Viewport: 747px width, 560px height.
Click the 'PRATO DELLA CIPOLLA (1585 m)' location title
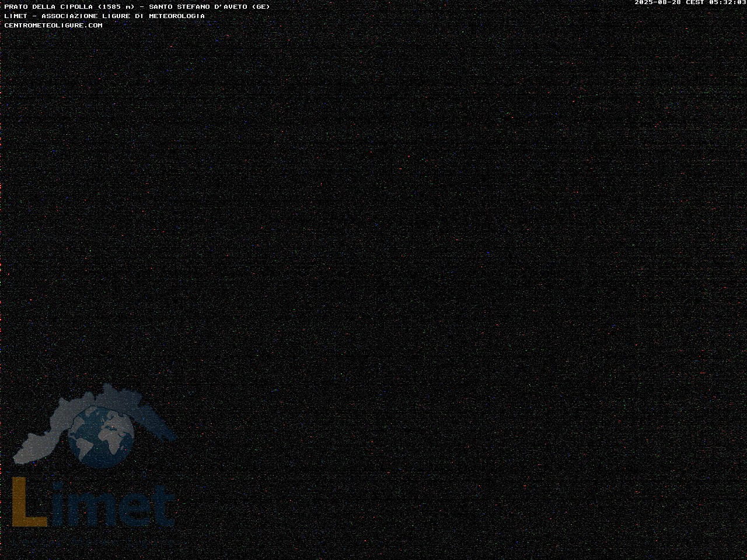point(69,7)
